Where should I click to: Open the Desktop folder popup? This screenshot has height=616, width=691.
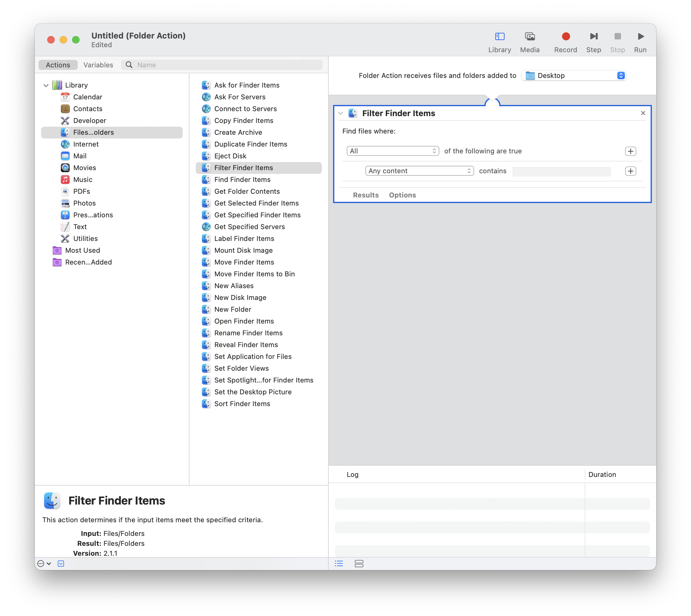coord(574,75)
